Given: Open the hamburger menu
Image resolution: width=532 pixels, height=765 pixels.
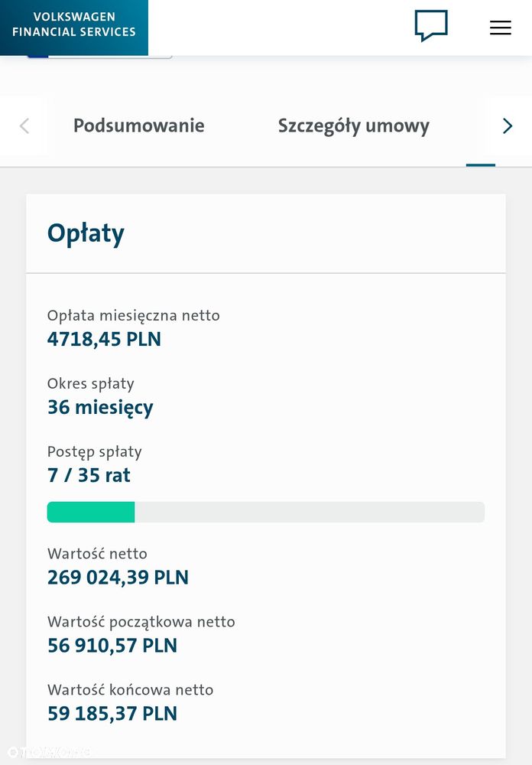Looking at the screenshot, I should point(501,28).
